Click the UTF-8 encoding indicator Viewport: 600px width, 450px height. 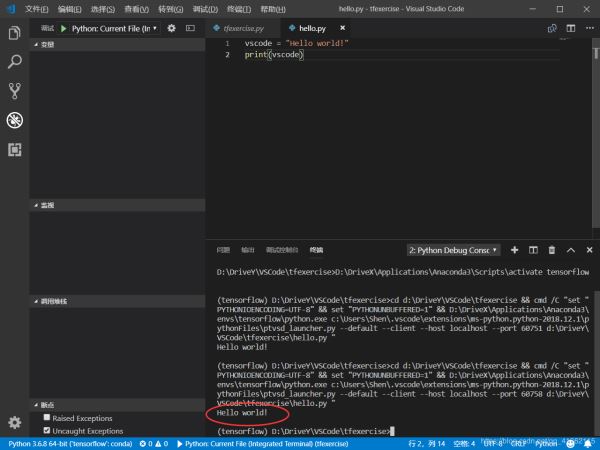[x=493, y=443]
